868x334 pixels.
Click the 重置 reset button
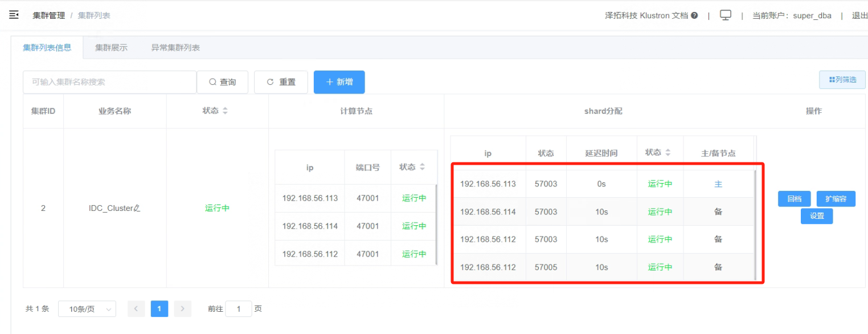pos(281,82)
